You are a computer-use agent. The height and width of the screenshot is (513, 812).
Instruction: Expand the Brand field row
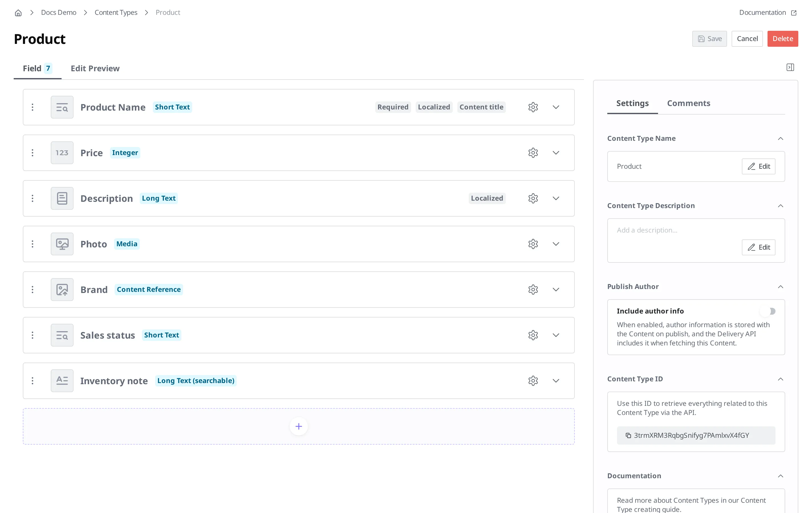click(x=556, y=290)
